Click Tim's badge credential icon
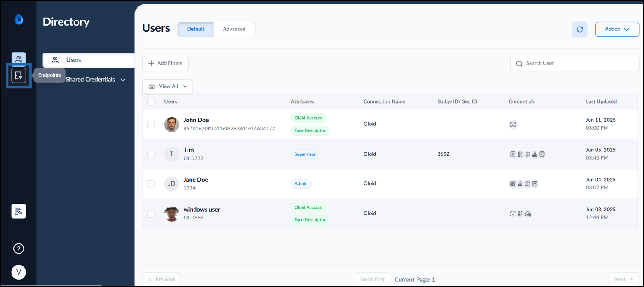The image size is (644, 287). click(x=513, y=154)
